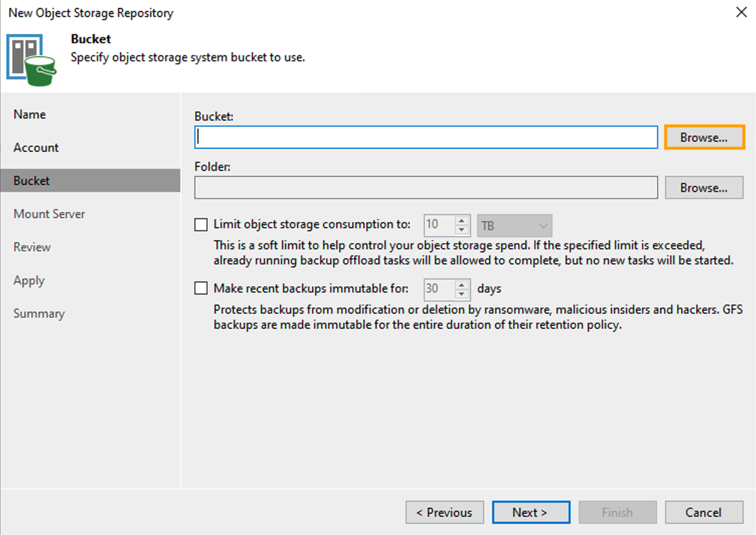756x535 pixels.
Task: Select the Review step in sidebar
Action: point(31,247)
